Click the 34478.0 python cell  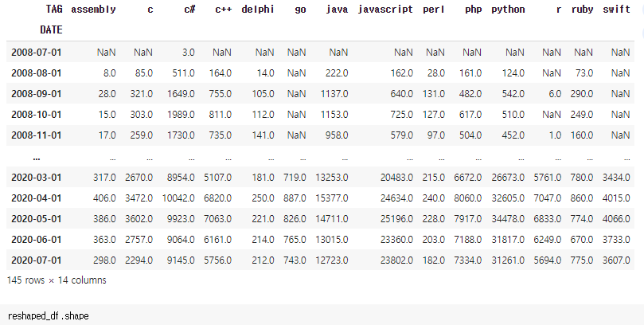click(508, 219)
